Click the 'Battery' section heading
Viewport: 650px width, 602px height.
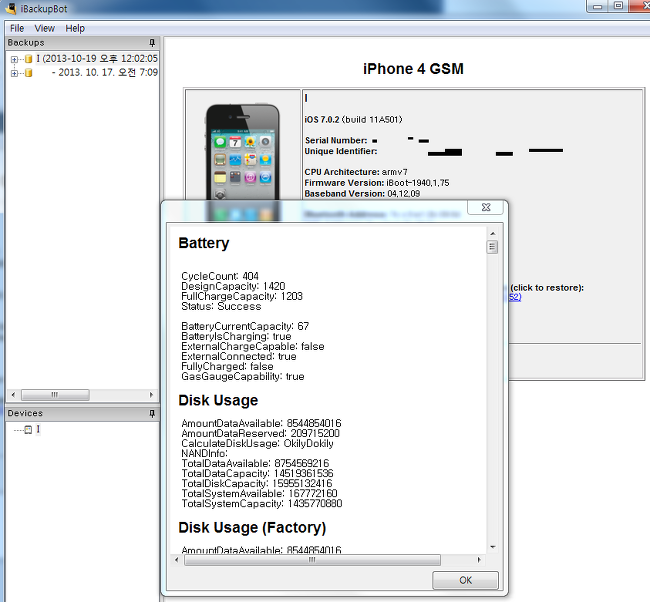(x=204, y=243)
